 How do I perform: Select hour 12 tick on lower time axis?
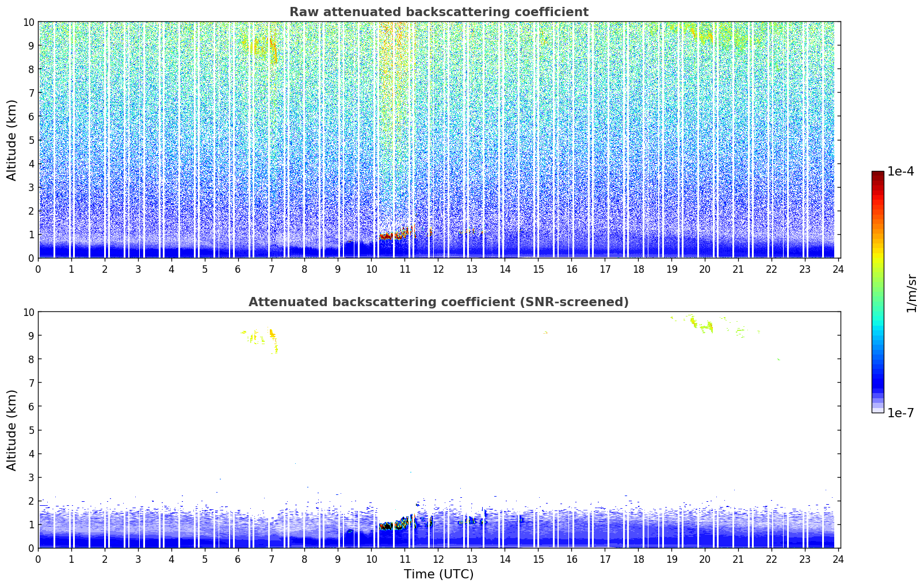click(438, 559)
